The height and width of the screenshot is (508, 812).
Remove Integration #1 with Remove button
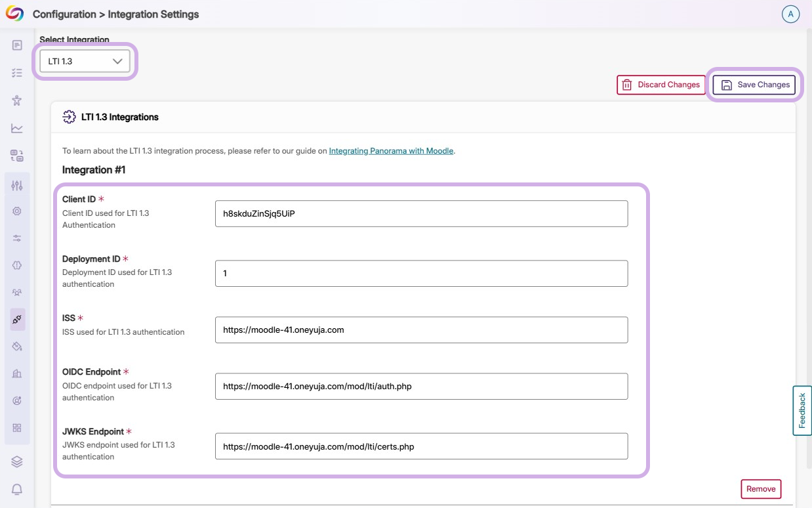pyautogui.click(x=761, y=489)
